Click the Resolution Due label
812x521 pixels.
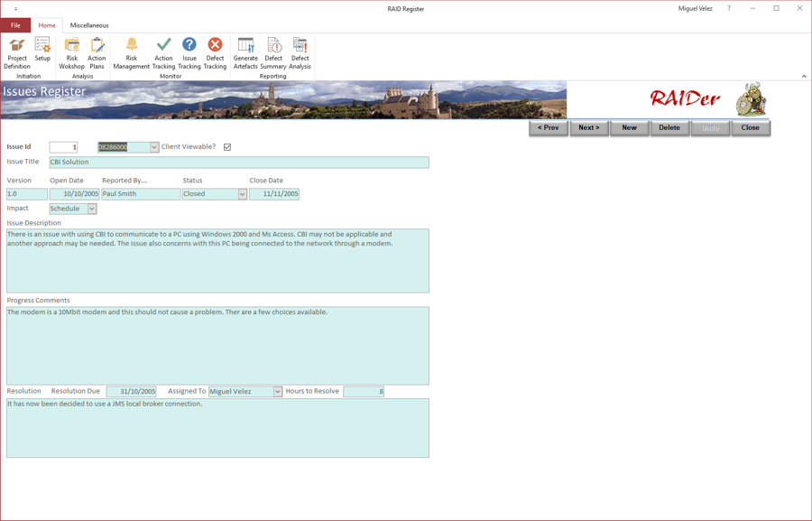(76, 391)
